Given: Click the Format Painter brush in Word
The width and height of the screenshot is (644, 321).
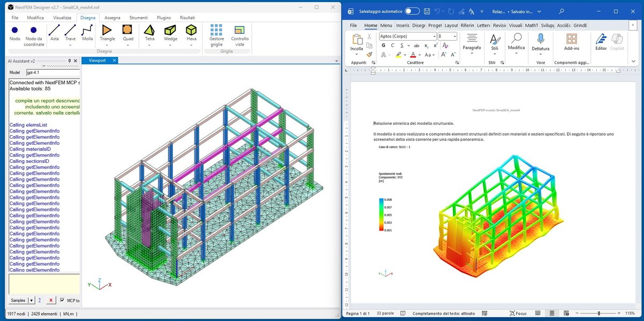Looking at the screenshot, I should pos(369,54).
